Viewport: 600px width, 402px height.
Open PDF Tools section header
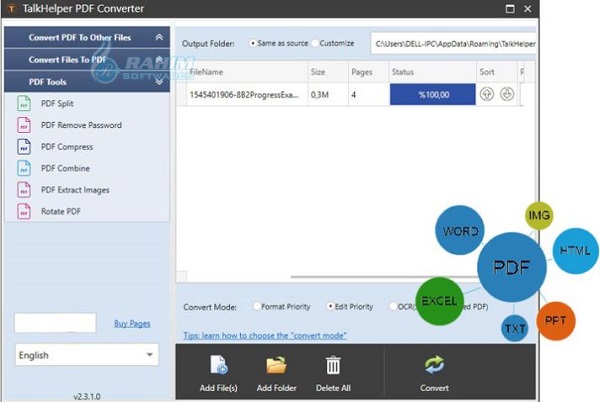[87, 81]
